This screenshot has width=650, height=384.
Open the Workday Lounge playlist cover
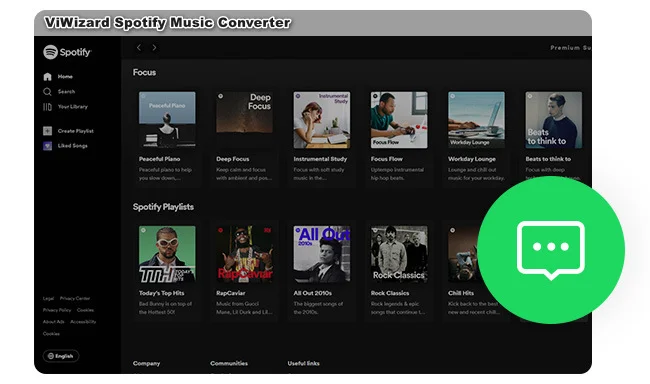click(x=476, y=120)
